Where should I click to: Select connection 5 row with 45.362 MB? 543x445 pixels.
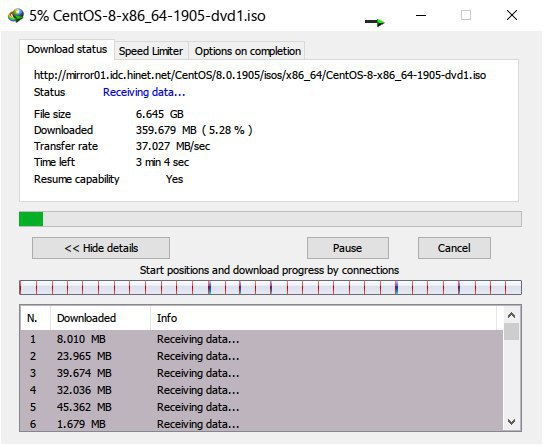click(261, 407)
